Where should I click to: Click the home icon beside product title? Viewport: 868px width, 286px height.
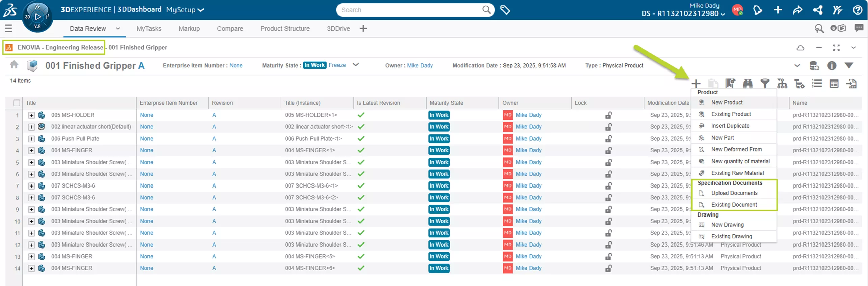pos(14,65)
